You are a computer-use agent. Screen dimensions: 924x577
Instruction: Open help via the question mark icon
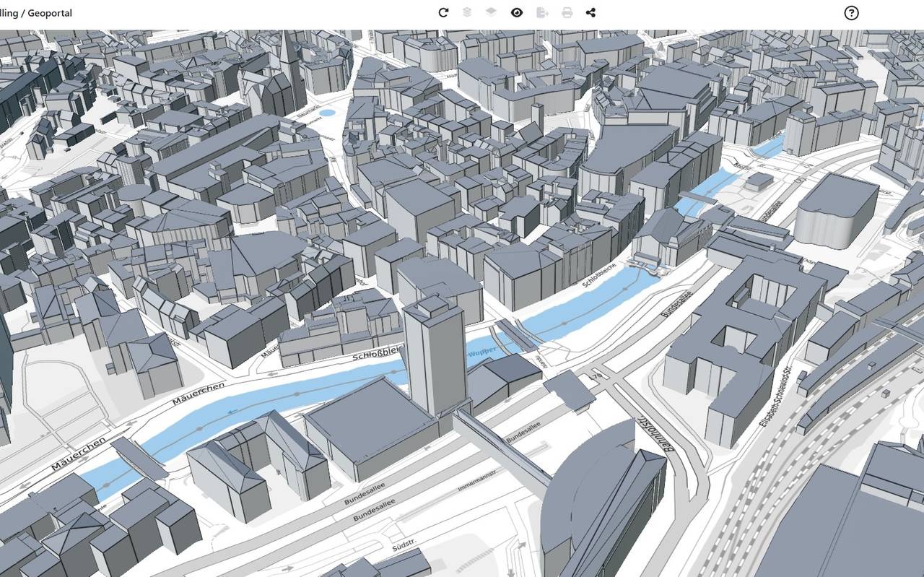(x=852, y=12)
